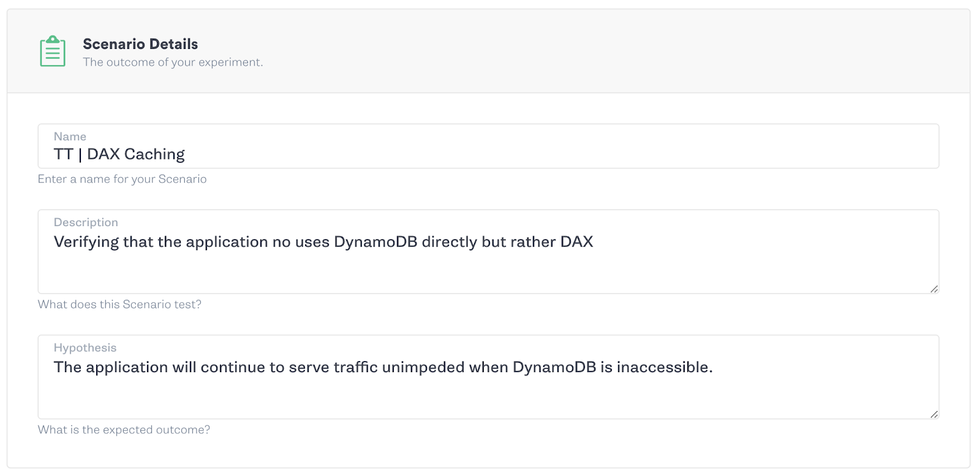
Task: Click the green clipboard Scenario Details icon
Action: pos(53,51)
